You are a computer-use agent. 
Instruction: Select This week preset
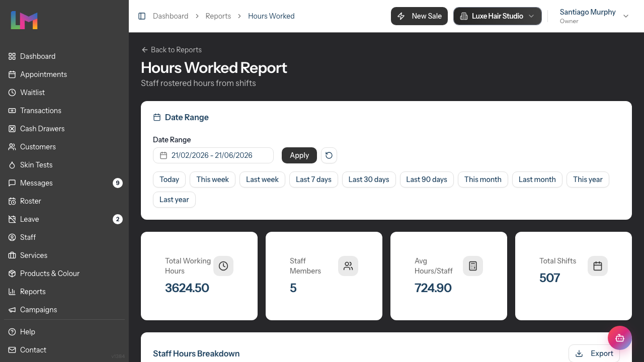(x=213, y=179)
